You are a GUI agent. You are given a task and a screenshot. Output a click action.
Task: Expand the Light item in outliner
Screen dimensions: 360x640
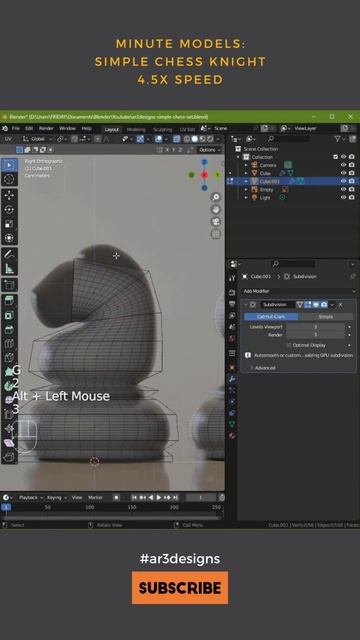[x=246, y=198]
